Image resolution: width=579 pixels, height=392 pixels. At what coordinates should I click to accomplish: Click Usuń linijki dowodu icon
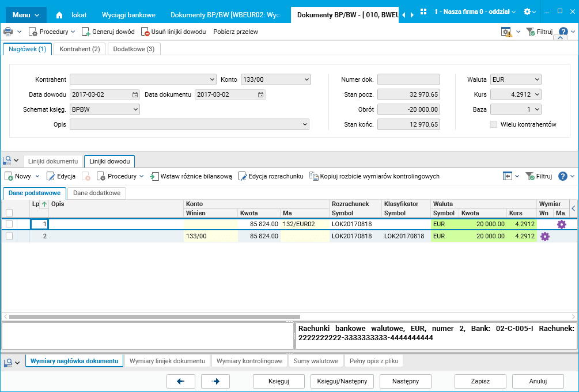(145, 32)
